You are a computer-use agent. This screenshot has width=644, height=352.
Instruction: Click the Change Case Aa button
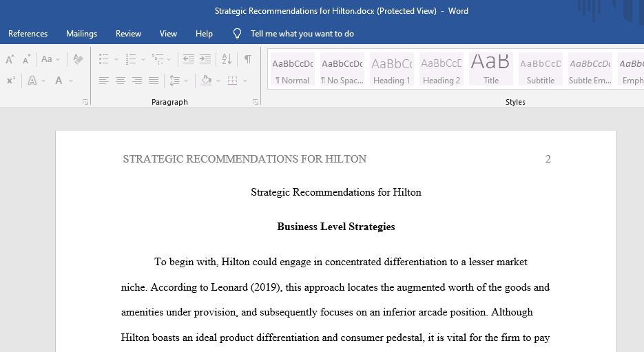(x=46, y=59)
